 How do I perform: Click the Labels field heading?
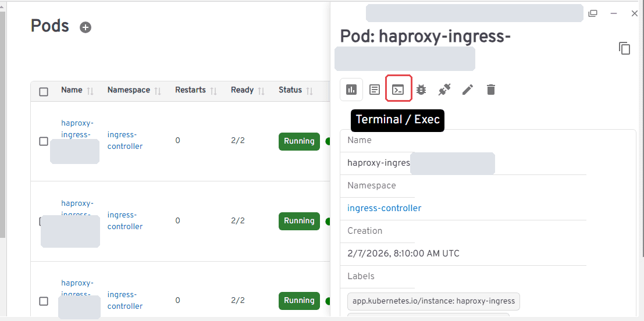pyautogui.click(x=361, y=276)
